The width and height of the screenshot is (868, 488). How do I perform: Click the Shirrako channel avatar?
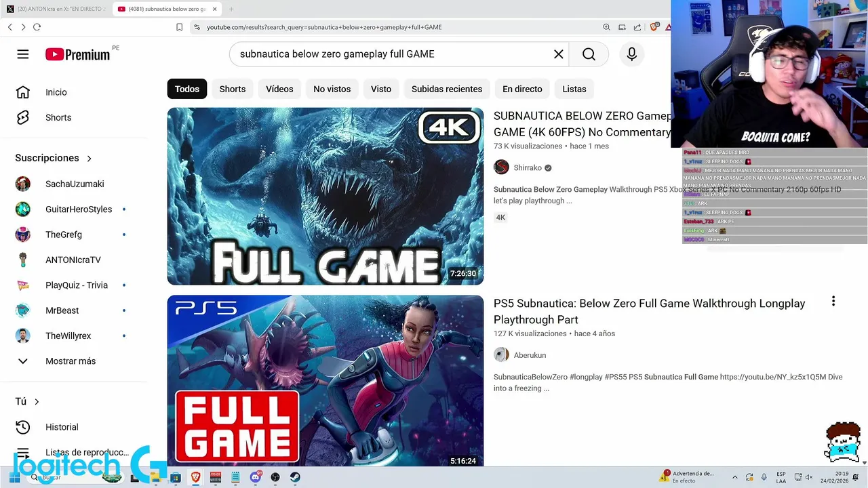(501, 167)
